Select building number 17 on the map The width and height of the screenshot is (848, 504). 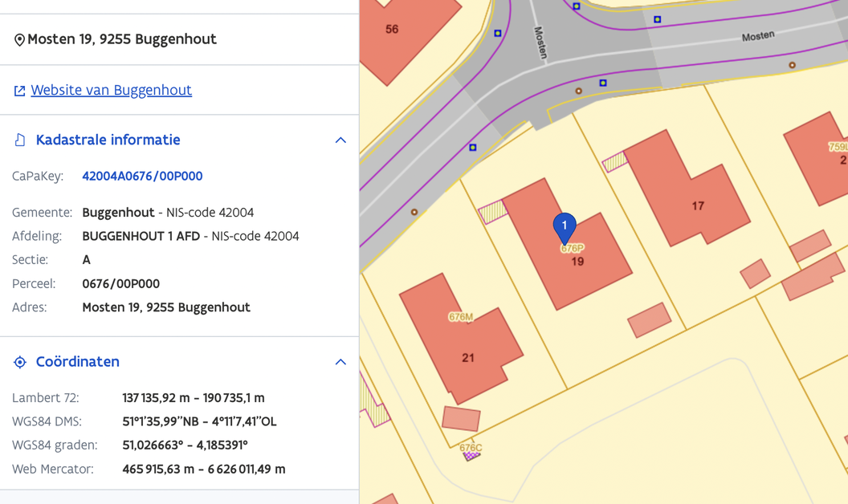tap(697, 206)
